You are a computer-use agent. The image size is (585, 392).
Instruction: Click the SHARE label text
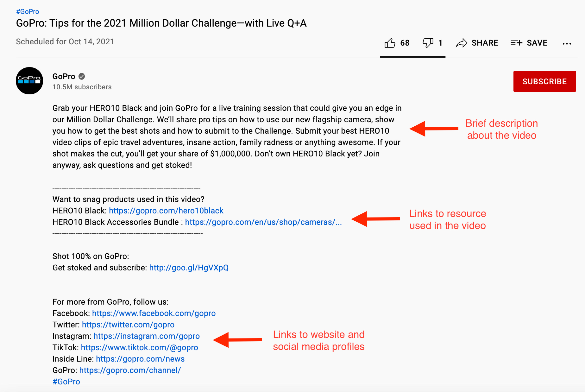pos(485,43)
